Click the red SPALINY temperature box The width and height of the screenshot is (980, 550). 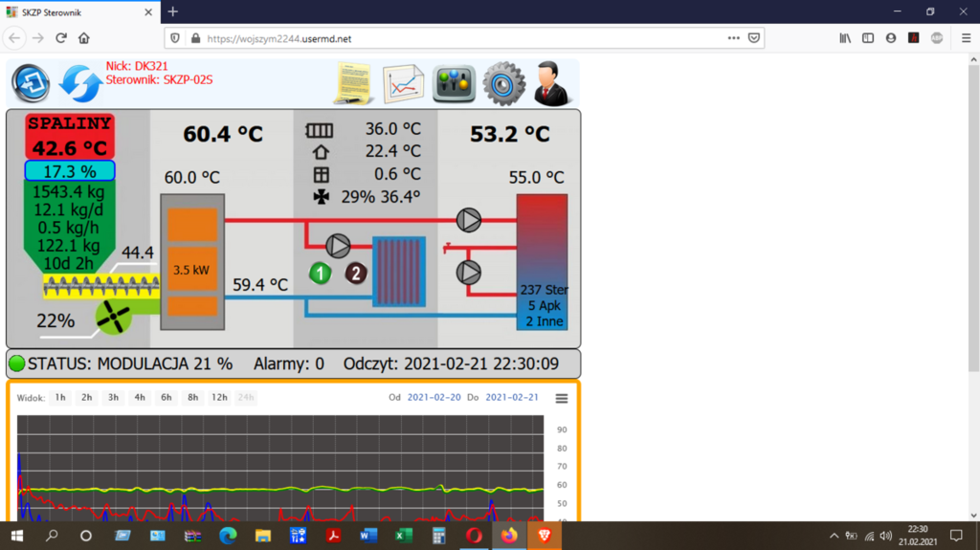(69, 137)
